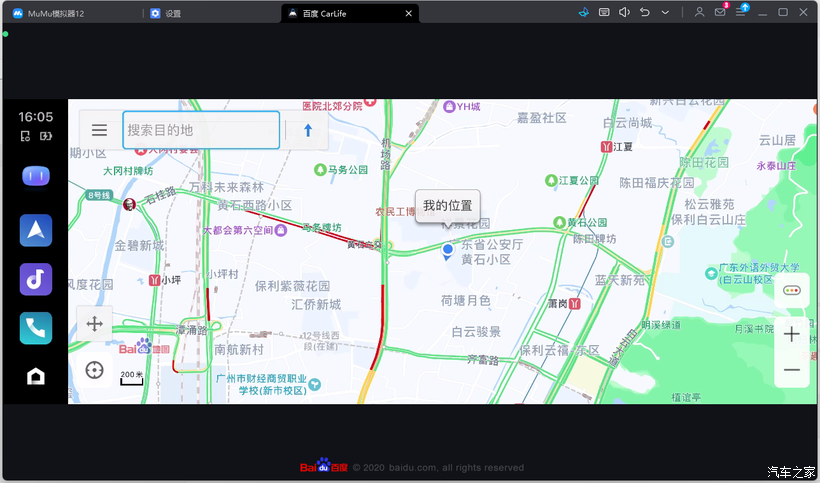Tap the blue navigation arrow beside search
Screen dimensions: 820x483
pyautogui.click(x=308, y=130)
